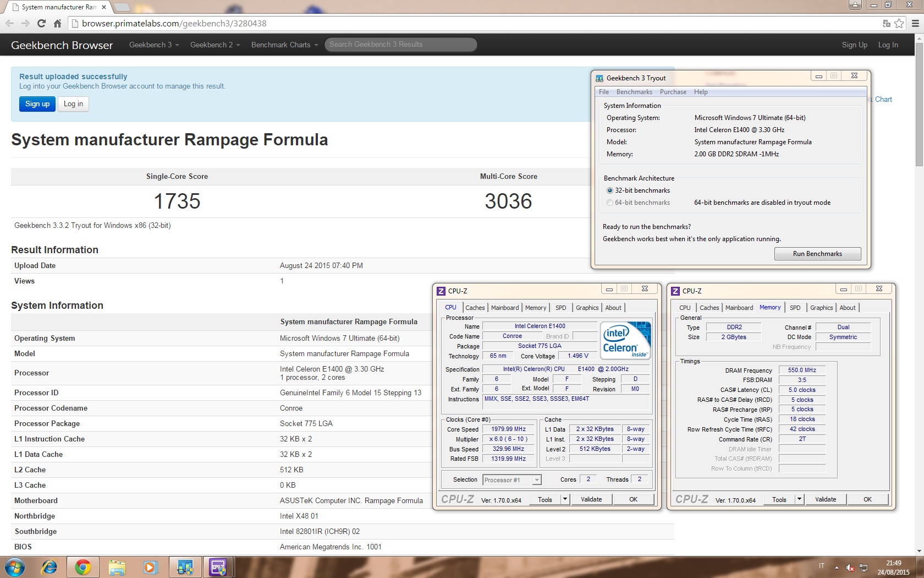The height and width of the screenshot is (578, 924).
Task: Click the browser forward arrow
Action: tap(25, 23)
